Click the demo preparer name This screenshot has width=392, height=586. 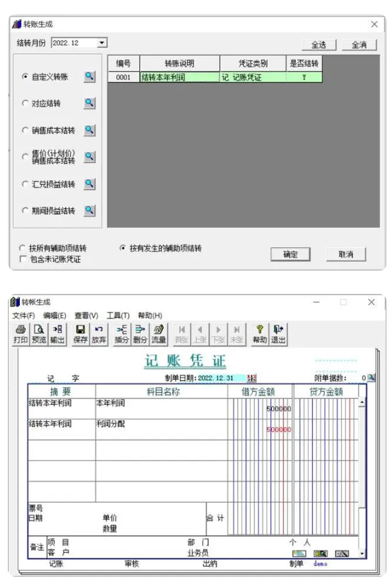pos(320,564)
